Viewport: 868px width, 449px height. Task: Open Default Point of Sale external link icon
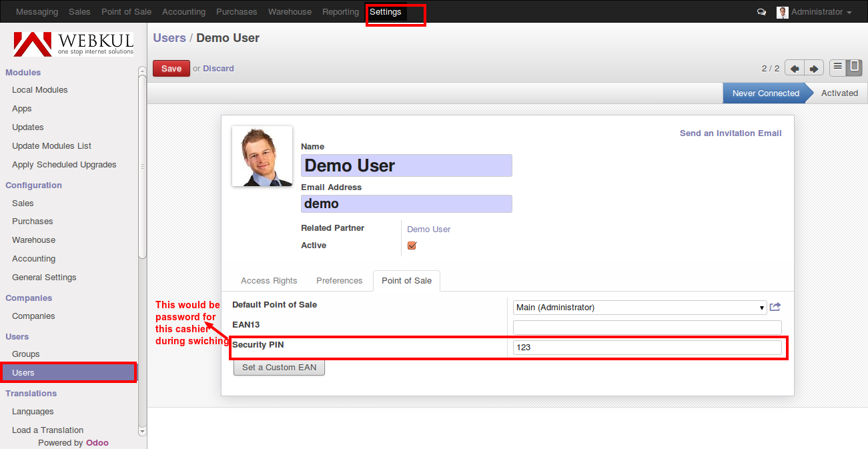pyautogui.click(x=775, y=307)
